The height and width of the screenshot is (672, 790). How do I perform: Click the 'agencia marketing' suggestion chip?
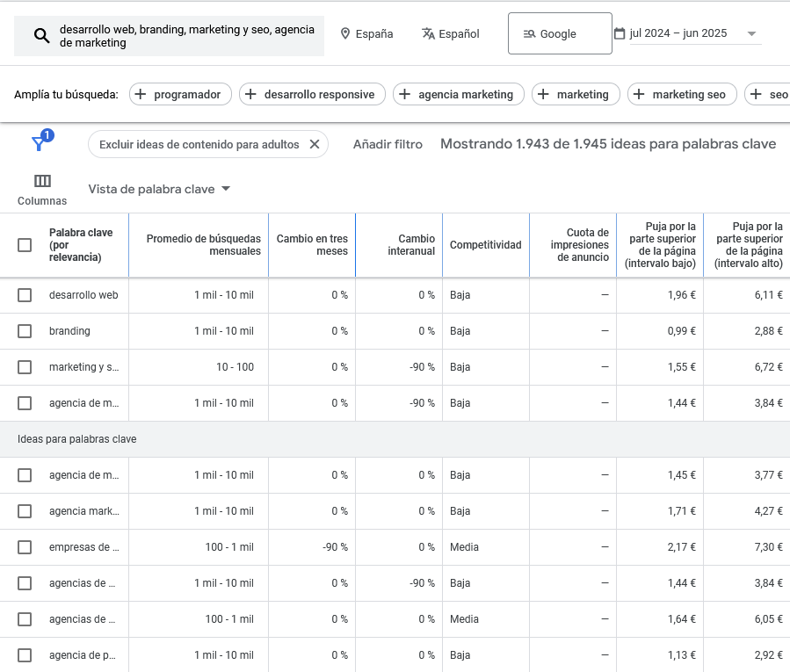coord(459,94)
